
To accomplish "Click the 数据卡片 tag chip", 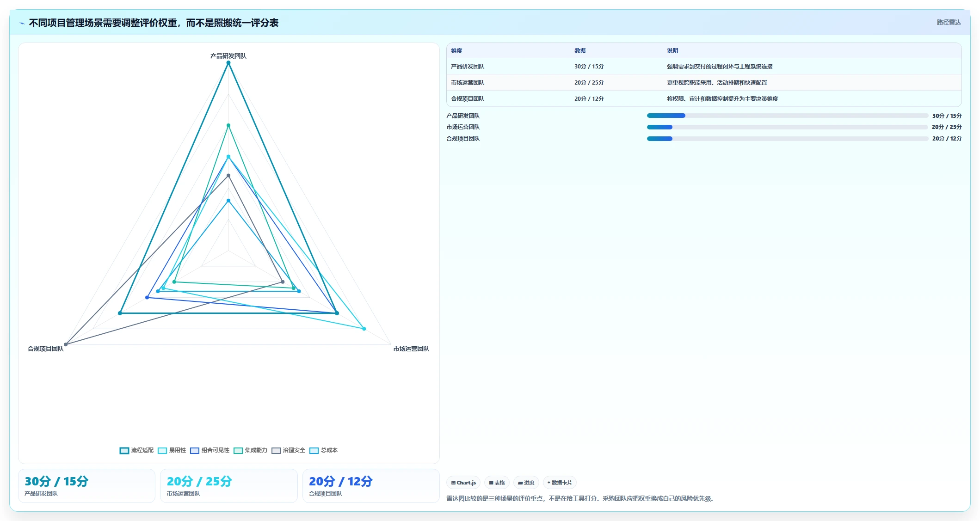I will (560, 483).
